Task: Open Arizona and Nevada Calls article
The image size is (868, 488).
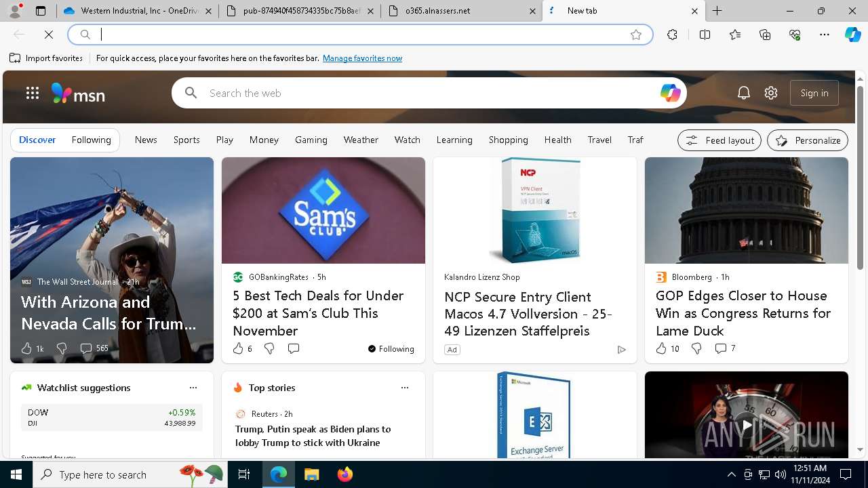Action: (x=109, y=312)
